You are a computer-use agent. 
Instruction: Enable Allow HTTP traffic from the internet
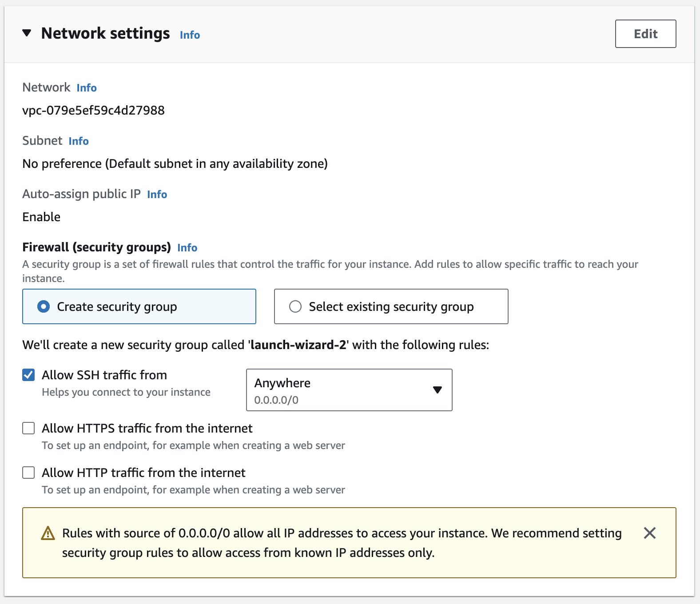tap(28, 473)
